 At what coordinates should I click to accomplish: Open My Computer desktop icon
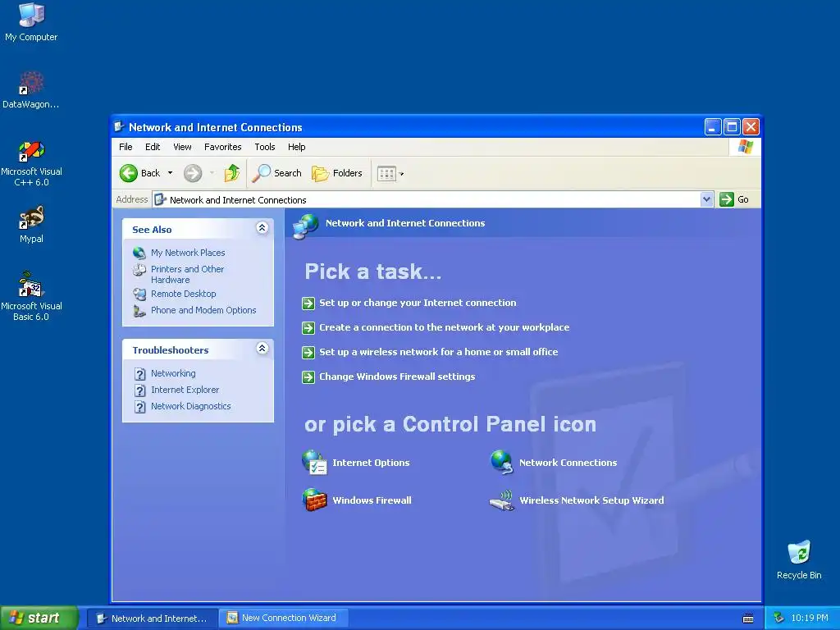(x=31, y=22)
